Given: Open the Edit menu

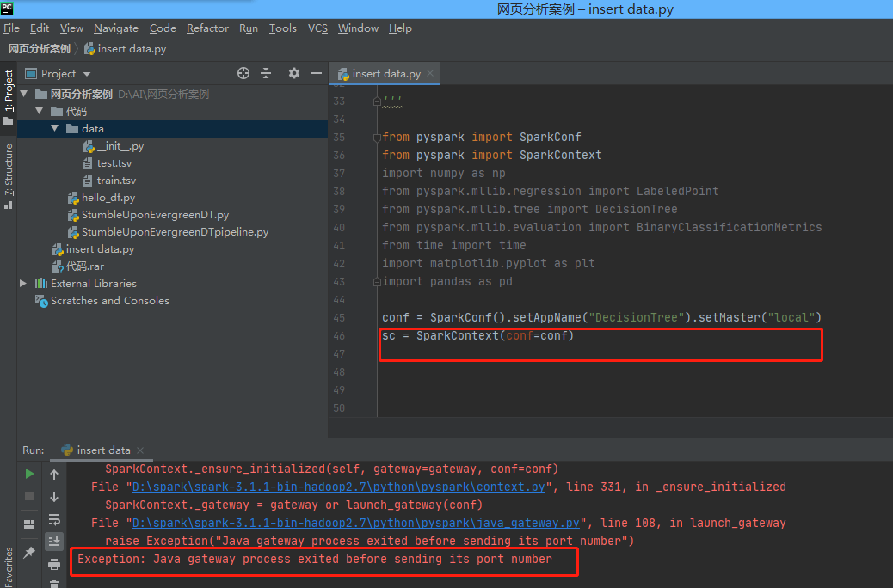Looking at the screenshot, I should coord(40,28).
